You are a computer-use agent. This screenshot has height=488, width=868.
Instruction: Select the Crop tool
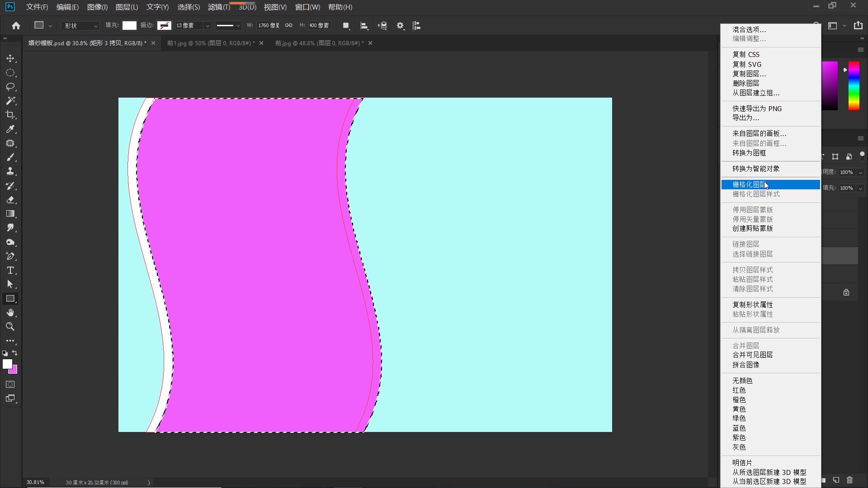10,115
